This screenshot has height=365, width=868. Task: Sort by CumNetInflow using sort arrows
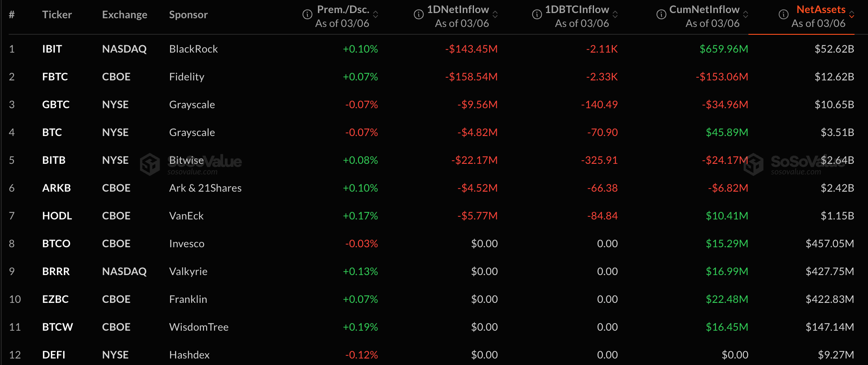coord(745,15)
